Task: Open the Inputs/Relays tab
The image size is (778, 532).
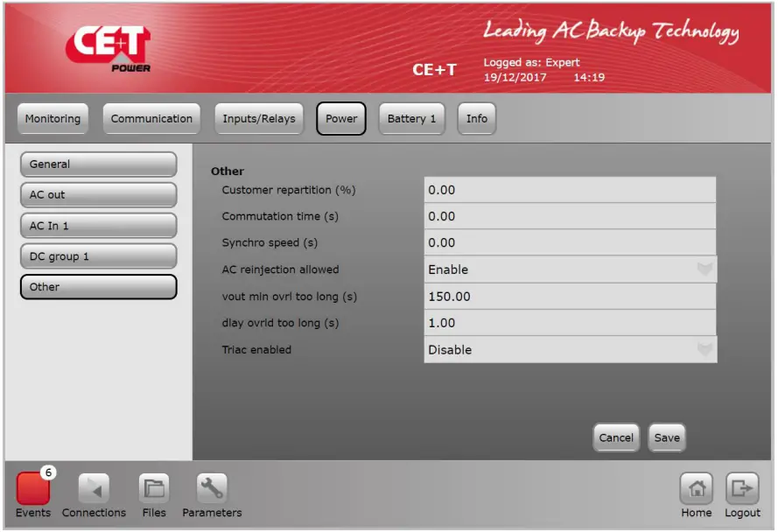Action: click(258, 119)
